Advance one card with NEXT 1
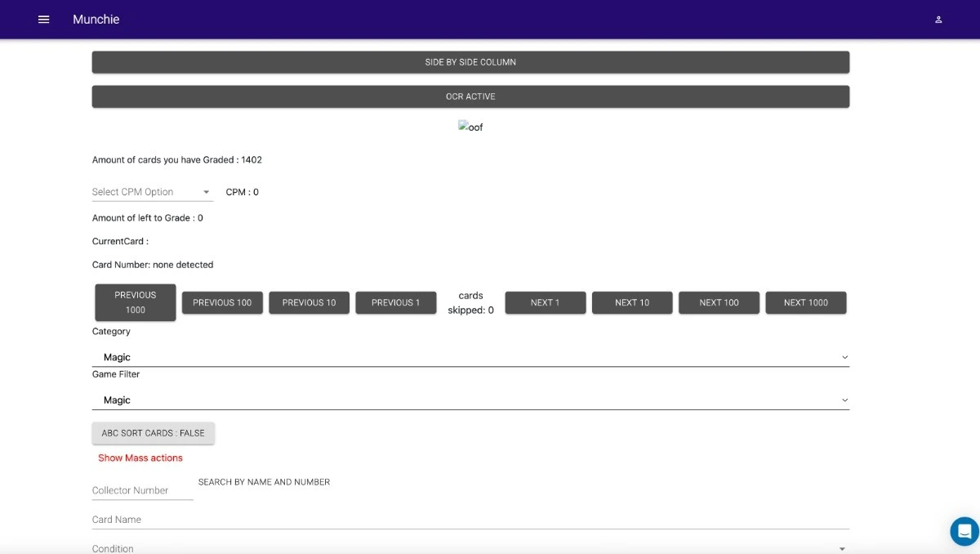 545,302
